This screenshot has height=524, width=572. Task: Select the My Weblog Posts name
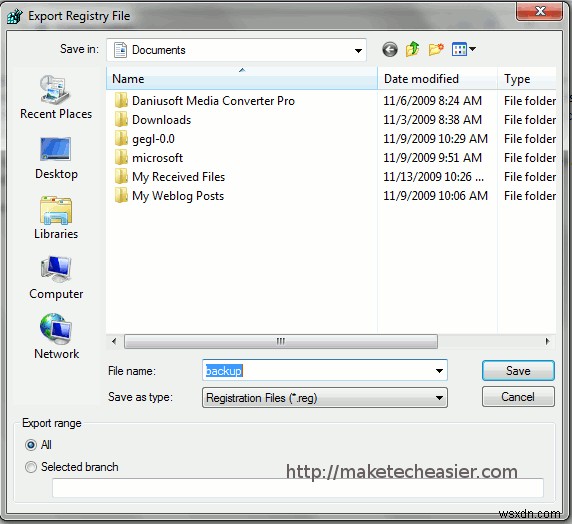coord(178,196)
